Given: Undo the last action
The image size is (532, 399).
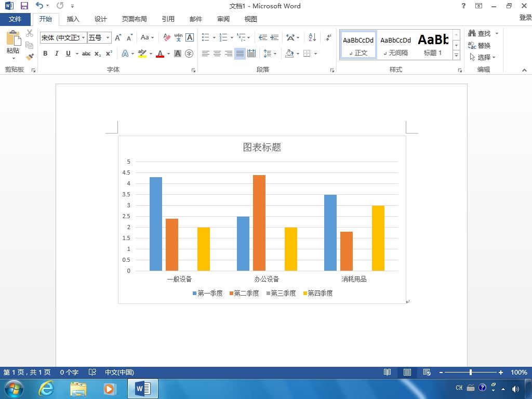Looking at the screenshot, I should pos(39,5).
